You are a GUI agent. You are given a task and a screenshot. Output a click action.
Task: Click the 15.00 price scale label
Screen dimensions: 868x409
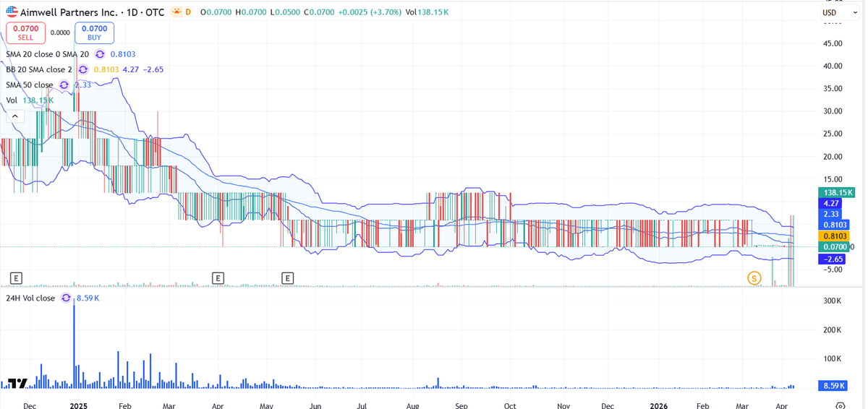833,179
